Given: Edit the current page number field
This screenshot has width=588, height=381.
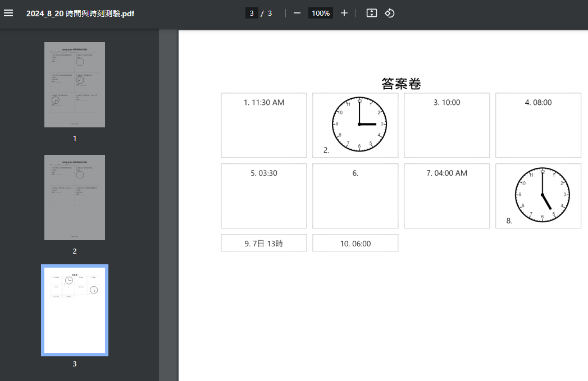Looking at the screenshot, I should coord(252,13).
